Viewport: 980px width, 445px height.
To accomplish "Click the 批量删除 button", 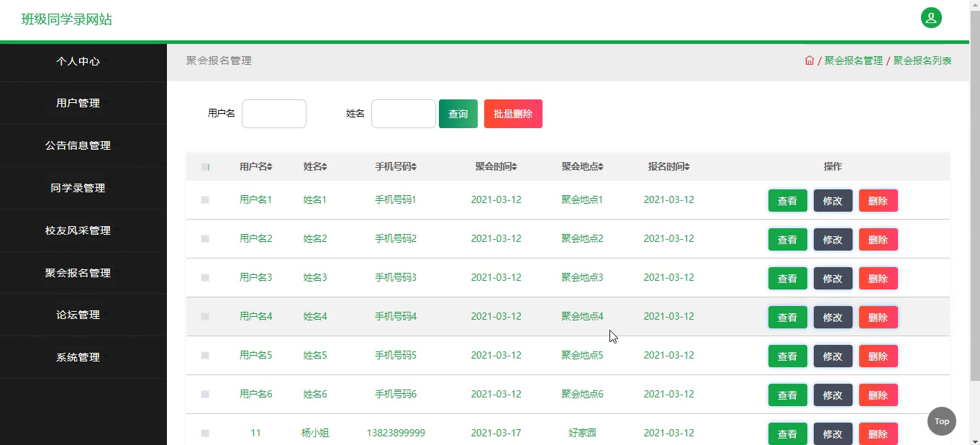I will click(x=513, y=114).
